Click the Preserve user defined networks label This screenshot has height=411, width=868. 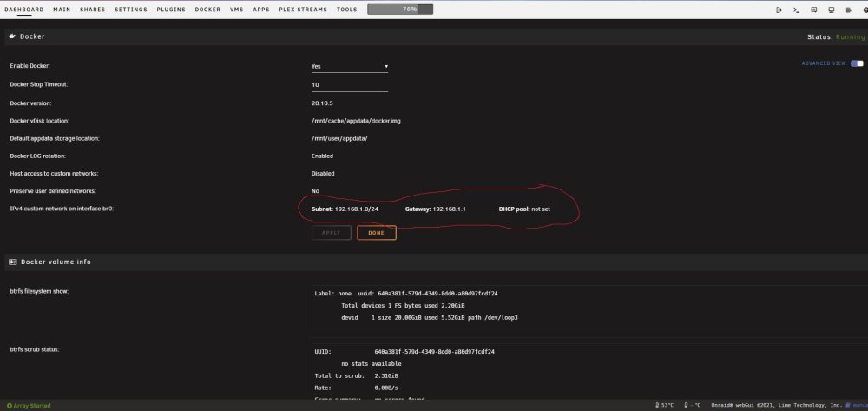(x=53, y=191)
